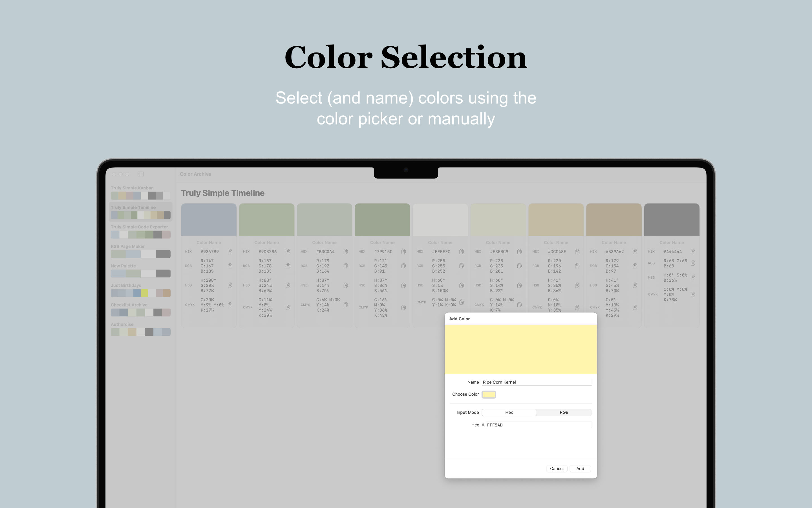Screen dimensions: 812x508
Task: Select the #444444 dark gray swatch
Action: point(672,219)
